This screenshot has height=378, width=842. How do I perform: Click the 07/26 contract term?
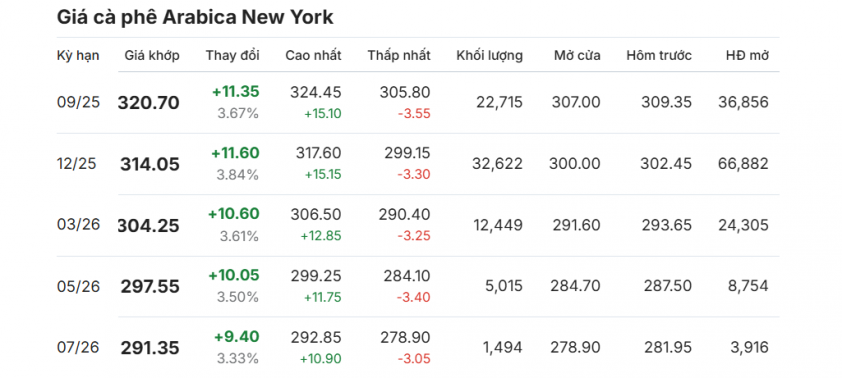pyautogui.click(x=78, y=347)
